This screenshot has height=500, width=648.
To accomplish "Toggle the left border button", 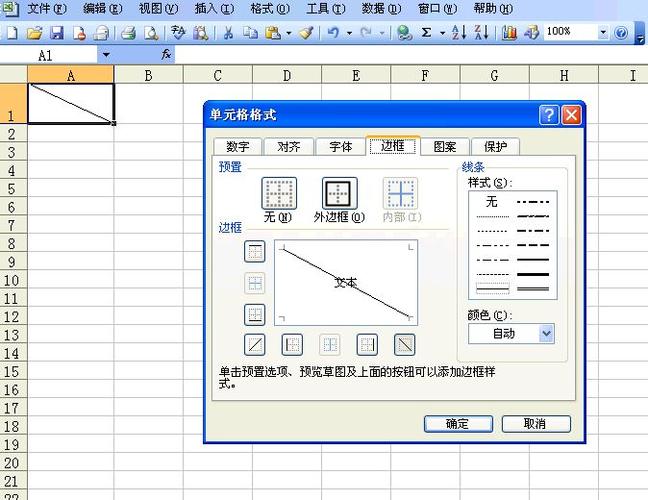I will (292, 345).
